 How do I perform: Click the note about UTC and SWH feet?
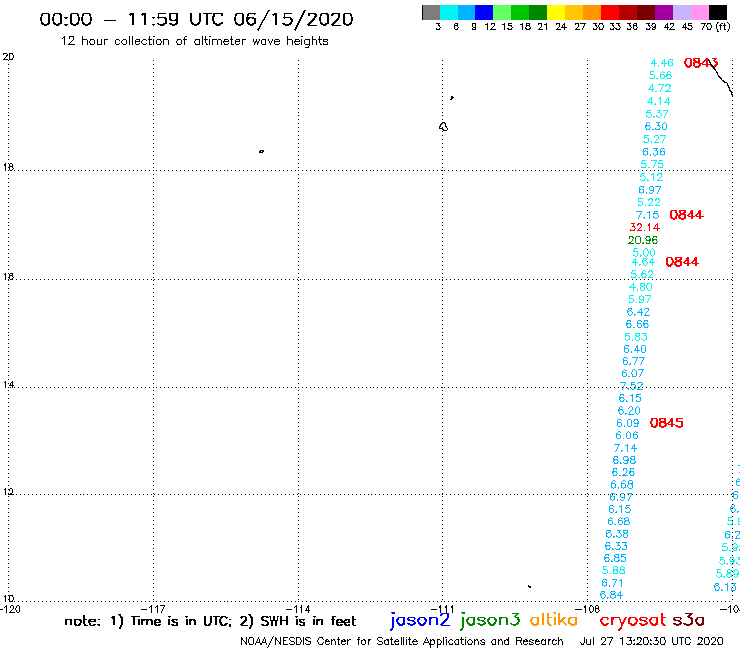[210, 621]
